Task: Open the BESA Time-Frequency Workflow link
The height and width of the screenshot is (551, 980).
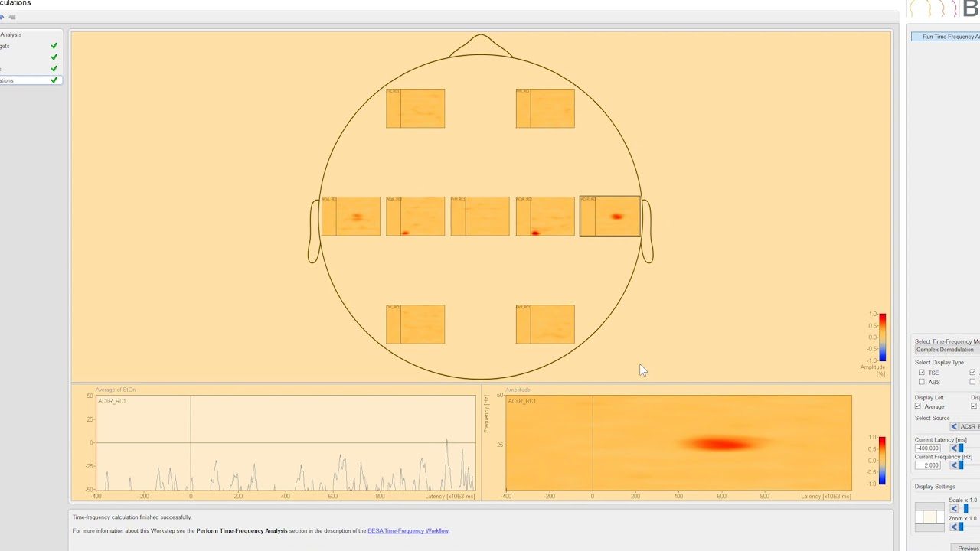Action: click(x=408, y=531)
